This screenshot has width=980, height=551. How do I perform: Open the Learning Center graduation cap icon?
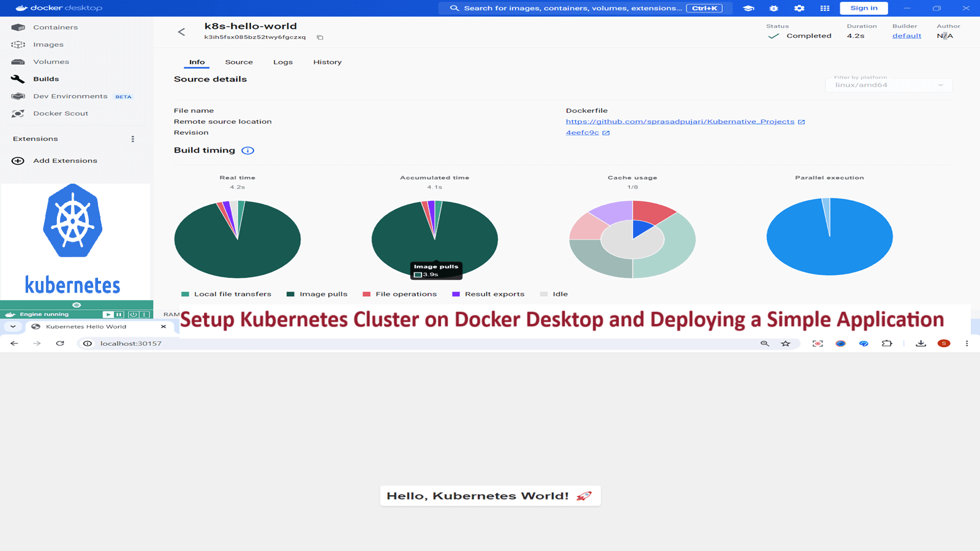tap(748, 8)
